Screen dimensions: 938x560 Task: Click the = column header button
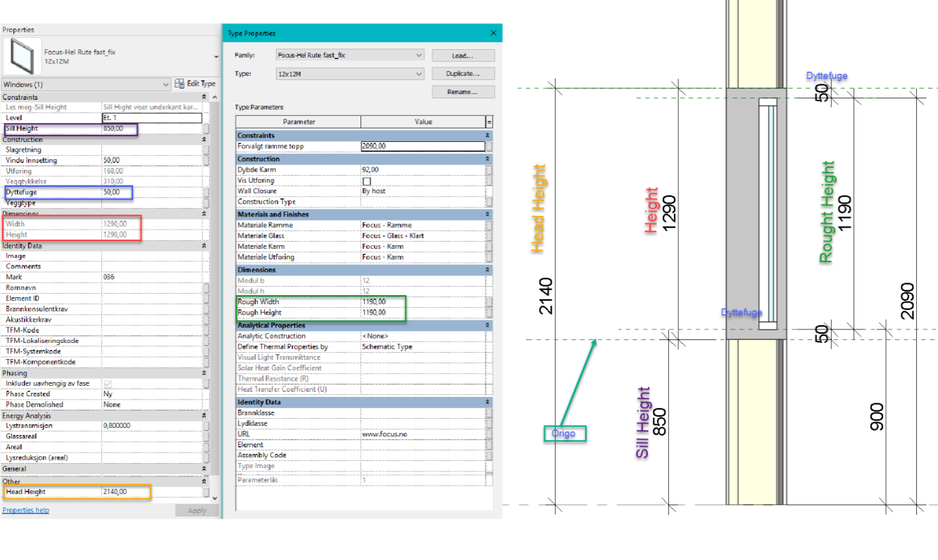click(489, 122)
